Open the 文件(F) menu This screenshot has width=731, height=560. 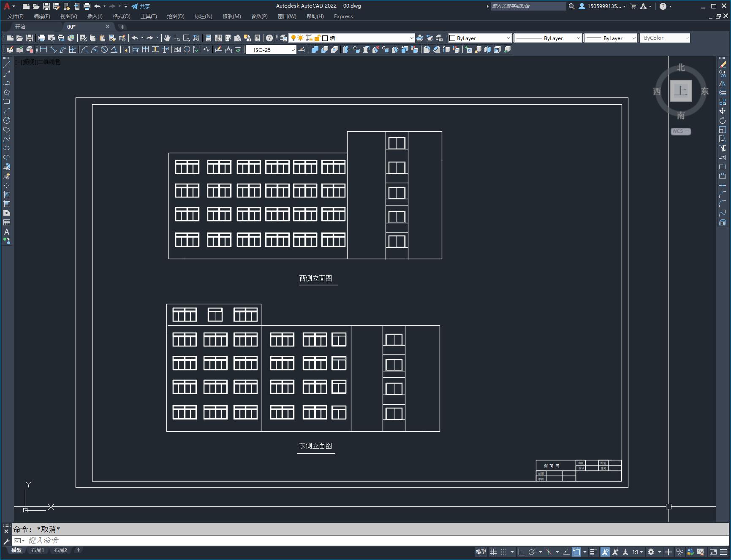pyautogui.click(x=16, y=16)
